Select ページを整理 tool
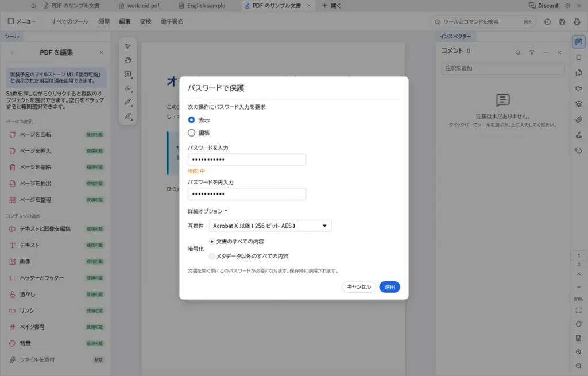 (x=56, y=200)
